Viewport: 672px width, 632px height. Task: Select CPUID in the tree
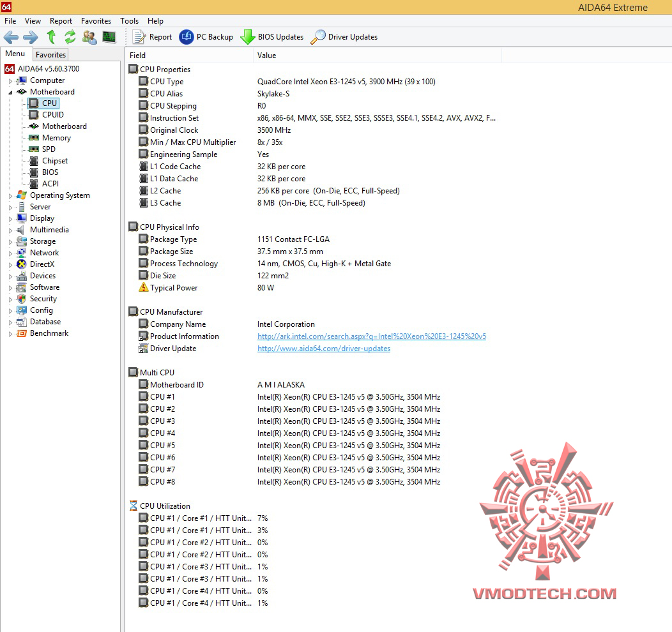pyautogui.click(x=52, y=115)
